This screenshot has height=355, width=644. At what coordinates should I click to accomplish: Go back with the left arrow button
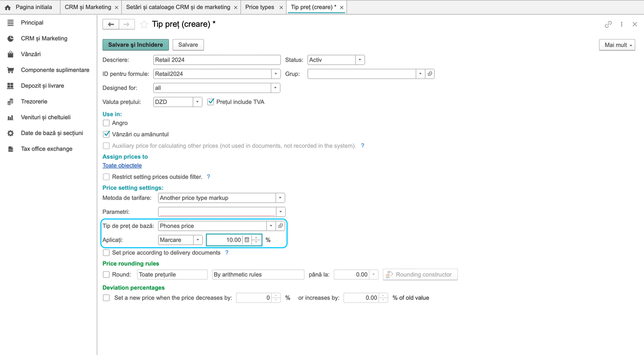tap(111, 24)
